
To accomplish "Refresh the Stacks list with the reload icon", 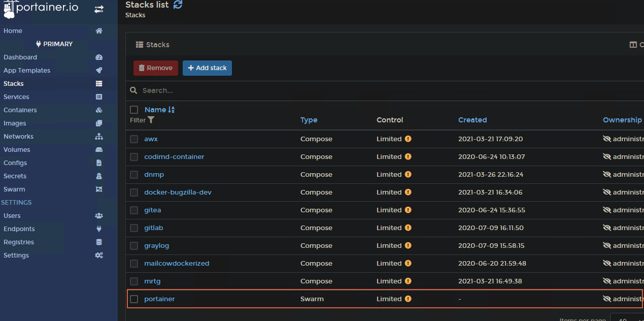I will (x=178, y=5).
